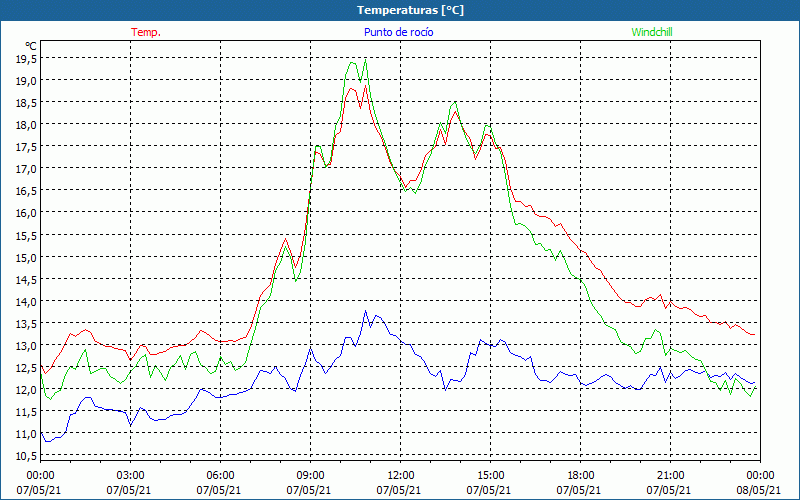Click the 10,5 y-axis value

(26, 455)
